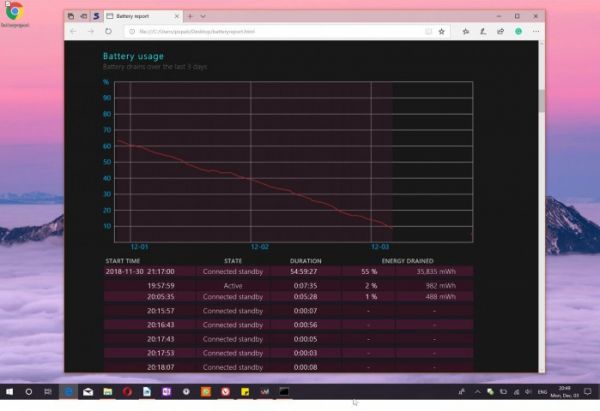This screenshot has height=411, width=600.
Task: Click the volume icon in system tray
Action: click(528, 392)
